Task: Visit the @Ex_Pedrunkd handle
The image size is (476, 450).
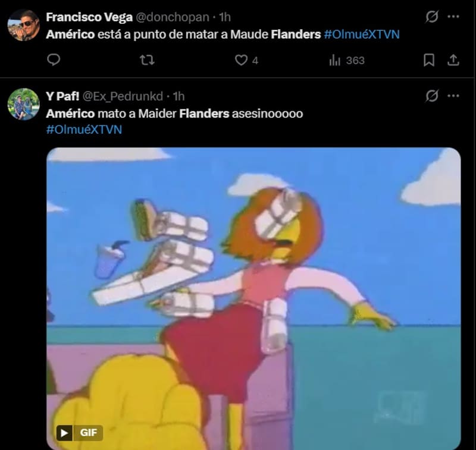Action: tap(123, 96)
